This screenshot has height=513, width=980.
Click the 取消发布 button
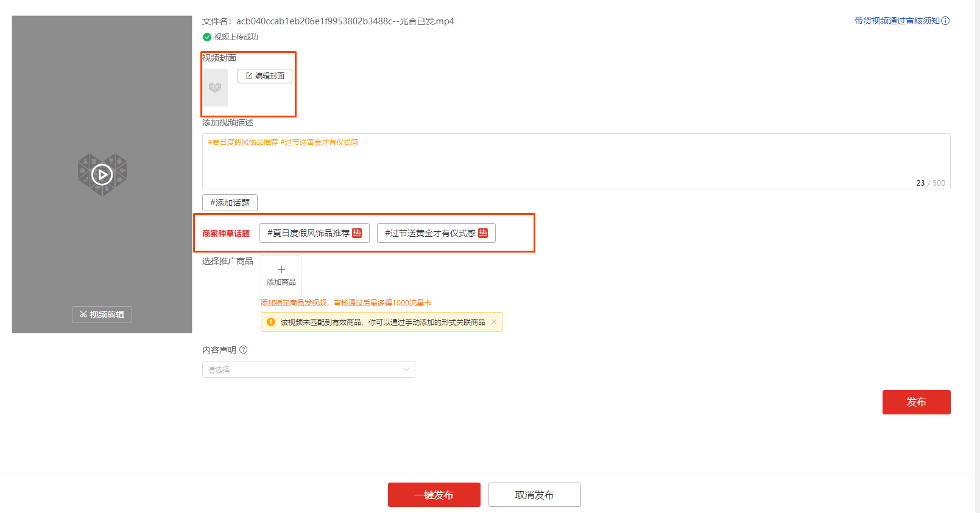(x=534, y=495)
